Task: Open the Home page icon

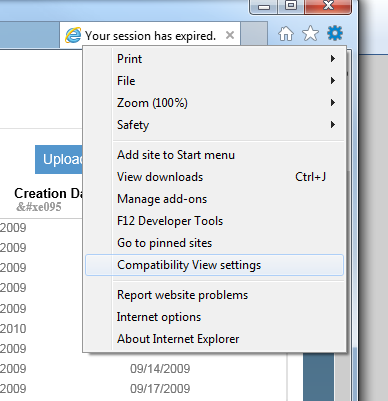Action: [x=286, y=33]
